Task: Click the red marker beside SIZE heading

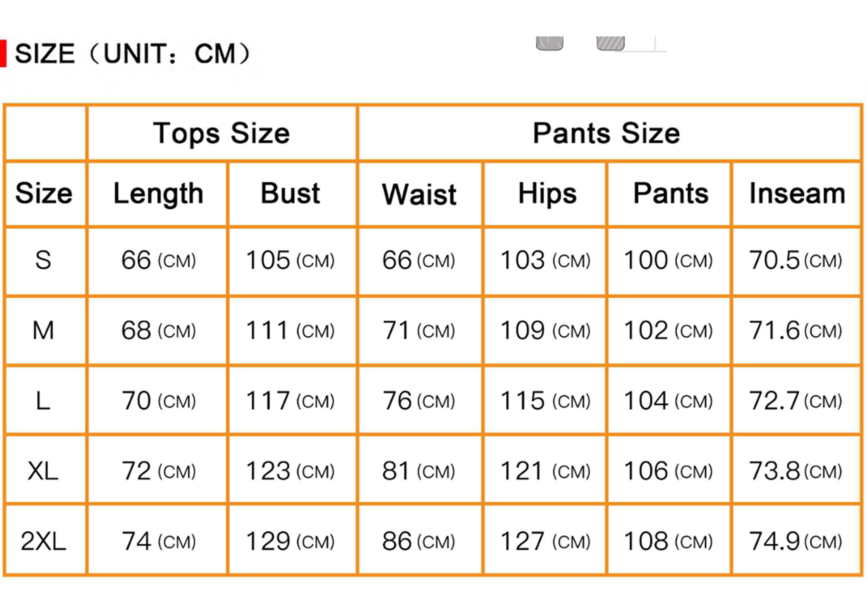Action: point(3,53)
